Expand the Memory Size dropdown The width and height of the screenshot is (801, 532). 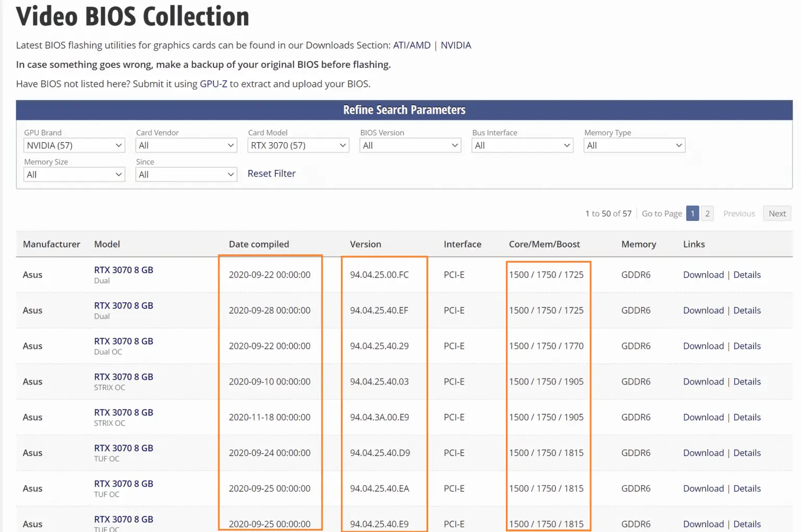pos(74,175)
